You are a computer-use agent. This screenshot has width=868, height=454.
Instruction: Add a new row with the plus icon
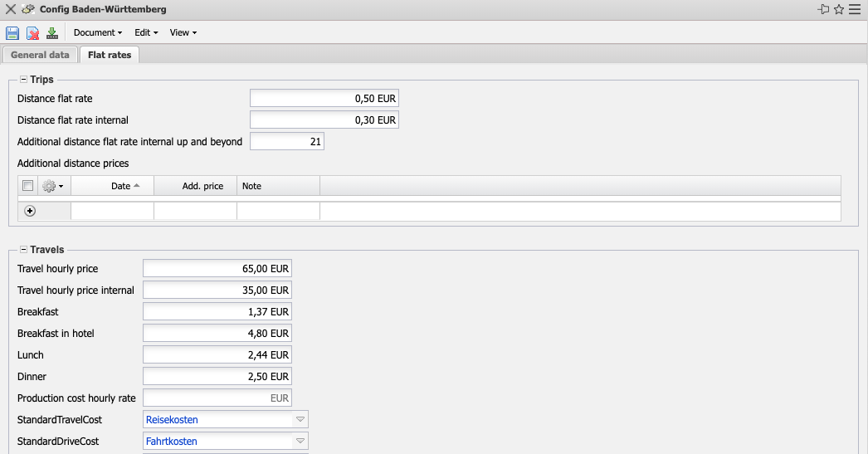(x=31, y=212)
